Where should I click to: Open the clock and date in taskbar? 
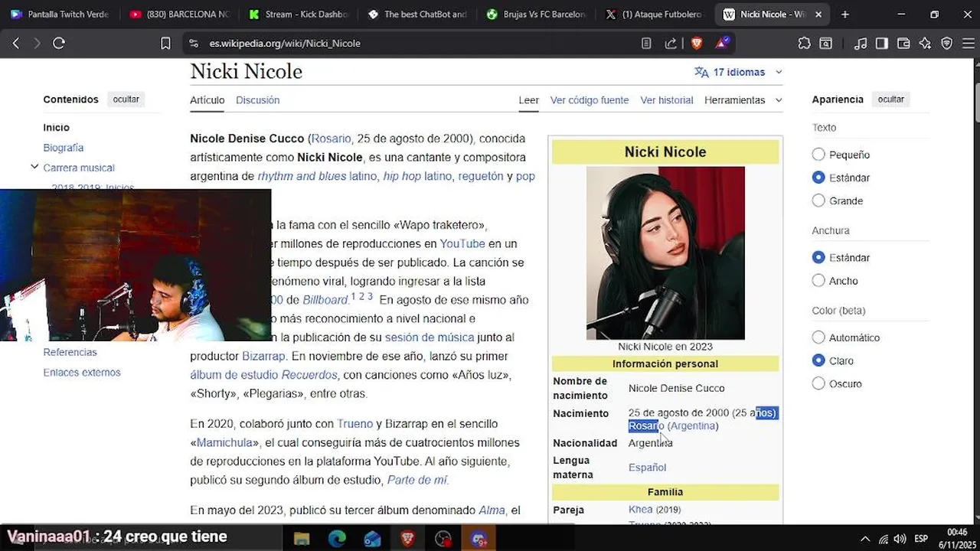(x=957, y=539)
